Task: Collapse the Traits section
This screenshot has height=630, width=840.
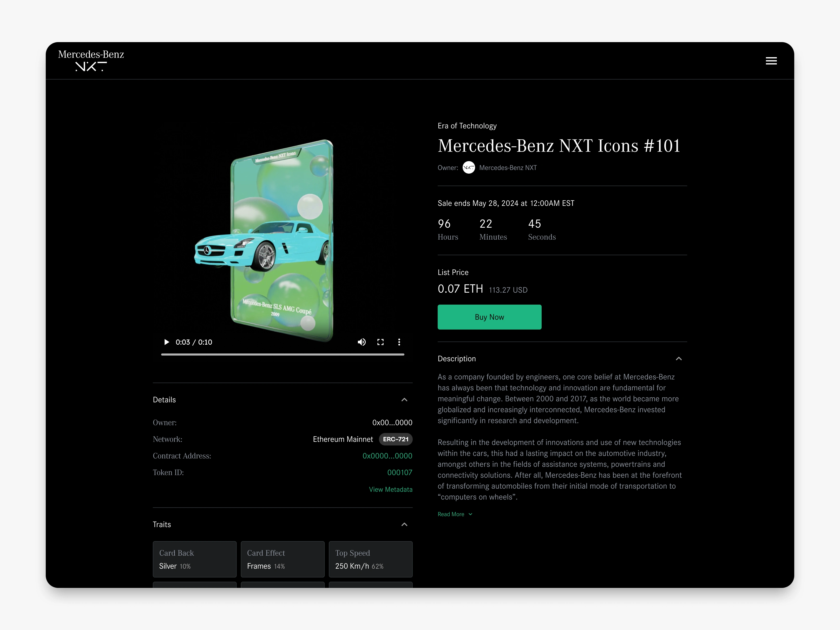Action: [x=404, y=524]
